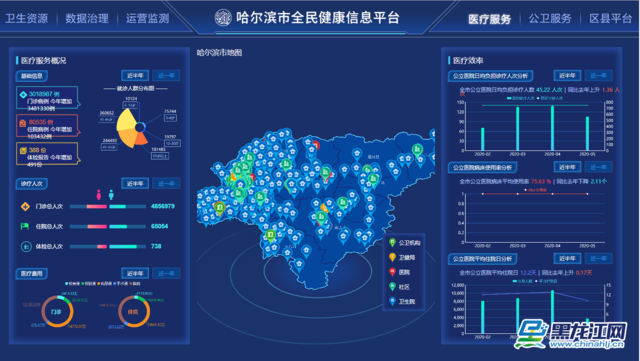Click the orange 门诊 donut chart ring
Viewport: 640px width, 361px height.
[x=57, y=312]
